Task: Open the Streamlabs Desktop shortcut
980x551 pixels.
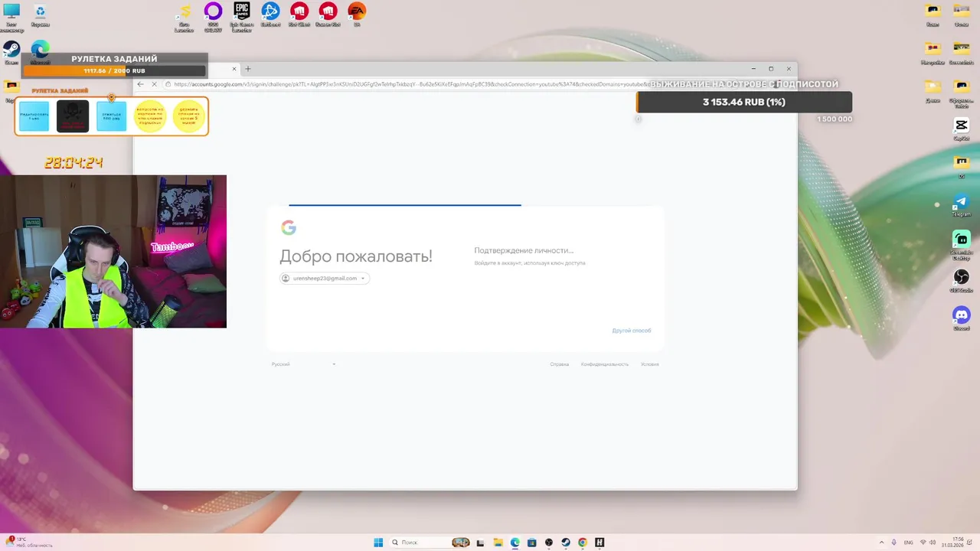Action: [962, 244]
